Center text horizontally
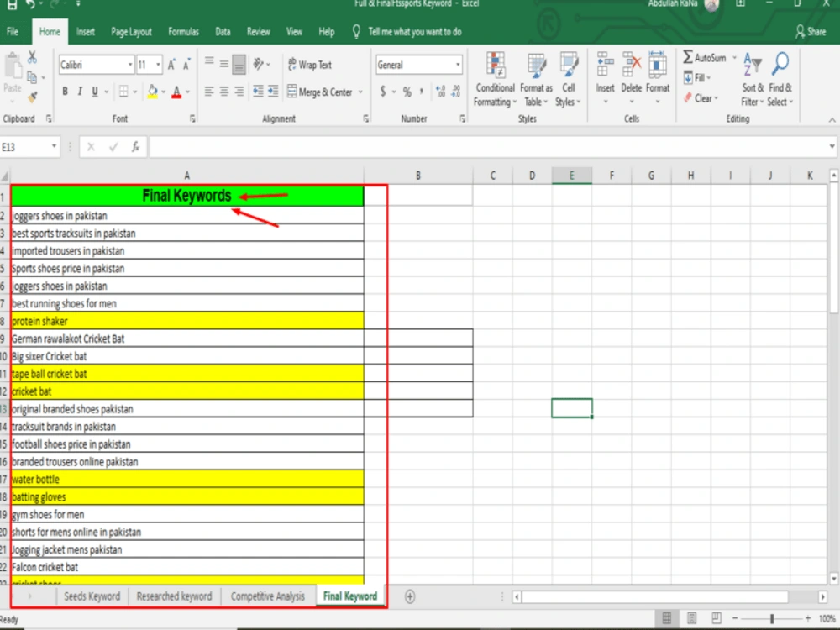This screenshot has height=630, width=840. pos(224,92)
